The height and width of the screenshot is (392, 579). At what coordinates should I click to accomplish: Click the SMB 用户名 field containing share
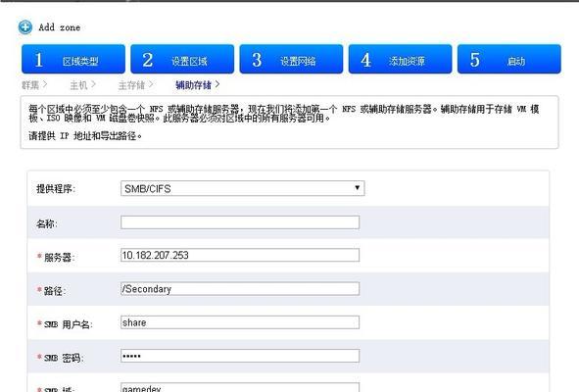coord(240,322)
